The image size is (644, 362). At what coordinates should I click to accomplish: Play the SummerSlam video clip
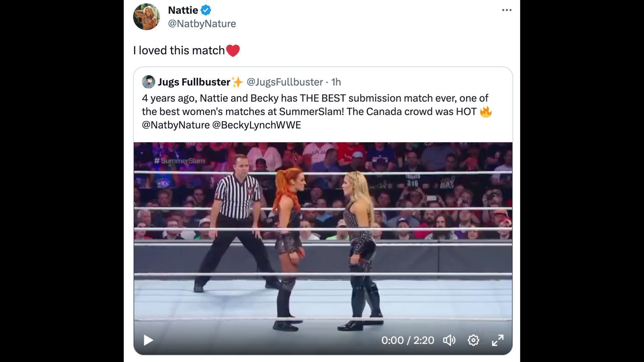click(148, 340)
